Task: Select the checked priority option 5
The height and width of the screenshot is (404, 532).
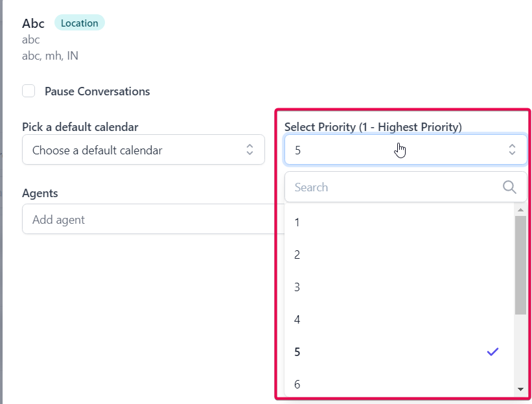Action: (x=389, y=352)
